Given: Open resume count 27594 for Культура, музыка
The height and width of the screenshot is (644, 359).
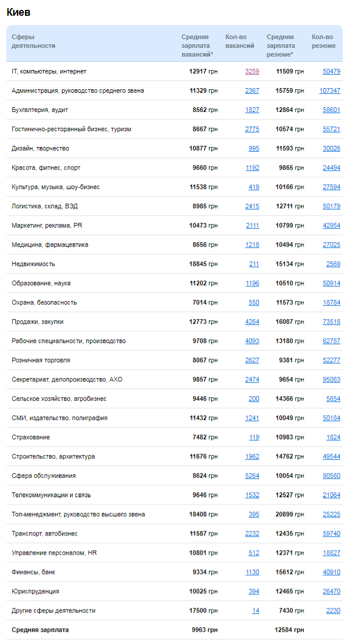Looking at the screenshot, I should click(x=331, y=187).
